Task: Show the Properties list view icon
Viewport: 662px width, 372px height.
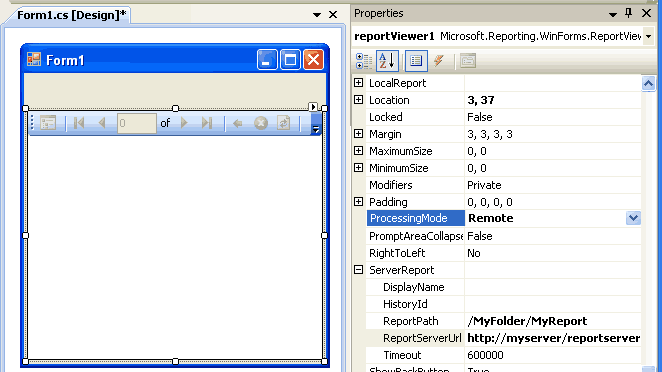Action: [416, 61]
